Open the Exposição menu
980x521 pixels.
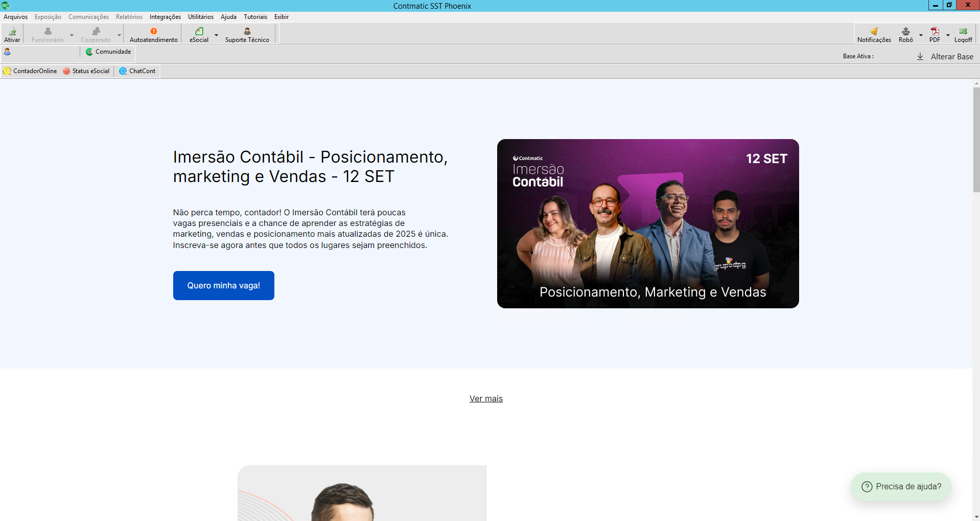(48, 17)
